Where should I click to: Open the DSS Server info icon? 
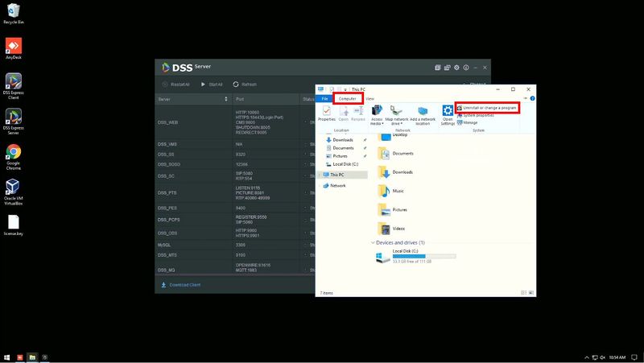(x=466, y=68)
